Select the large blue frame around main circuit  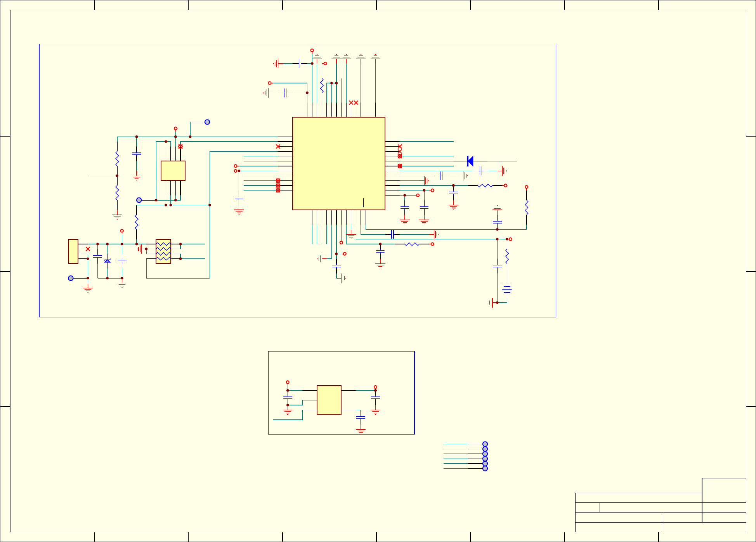click(39, 180)
